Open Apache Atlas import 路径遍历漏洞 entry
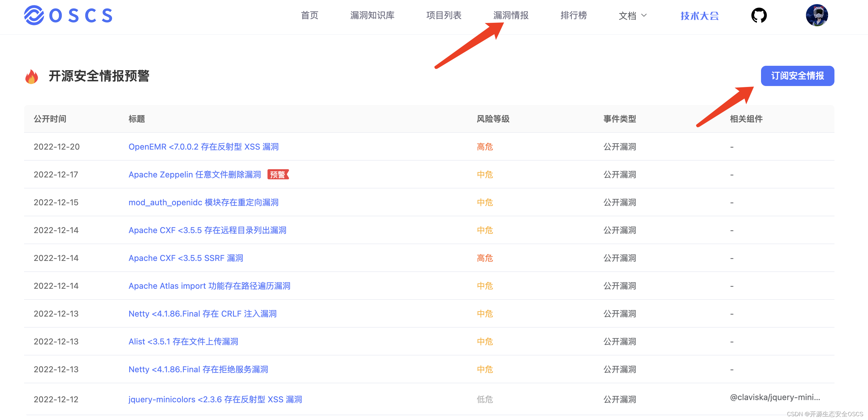 (209, 286)
